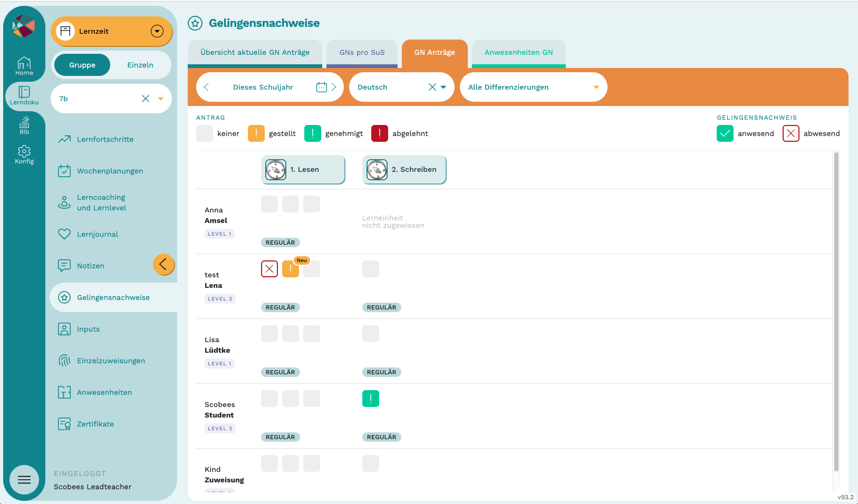
Task: Expand the Lernzeit dropdown
Action: [157, 31]
